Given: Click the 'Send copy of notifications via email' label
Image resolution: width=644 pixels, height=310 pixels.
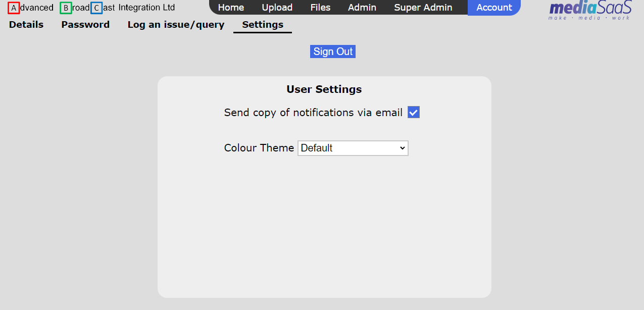Looking at the screenshot, I should pyautogui.click(x=313, y=113).
